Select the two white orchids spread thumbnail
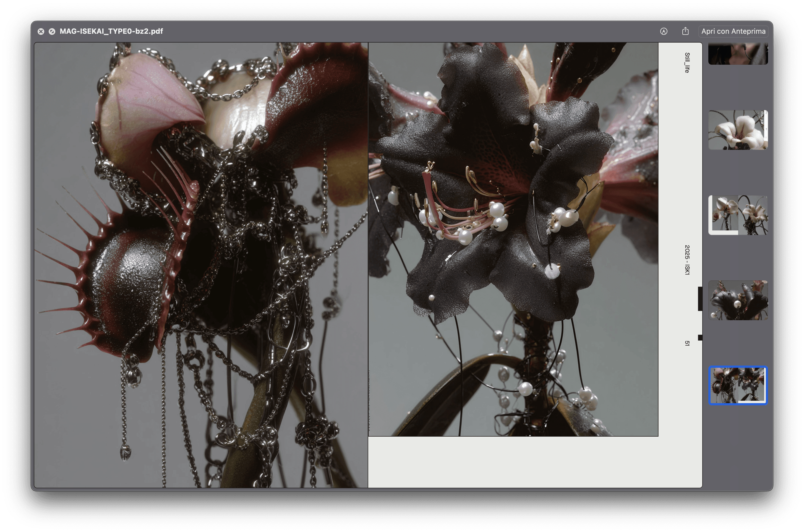 (x=738, y=215)
